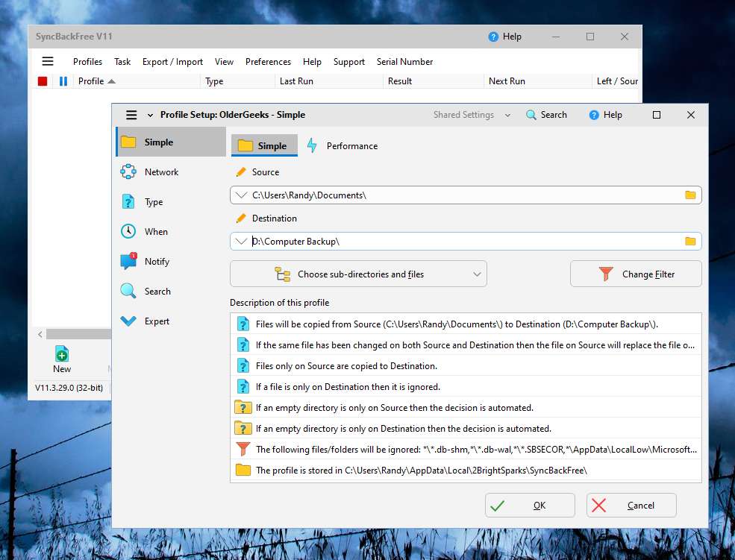Click the small arrow beside dialog hamburger menu

pos(150,115)
